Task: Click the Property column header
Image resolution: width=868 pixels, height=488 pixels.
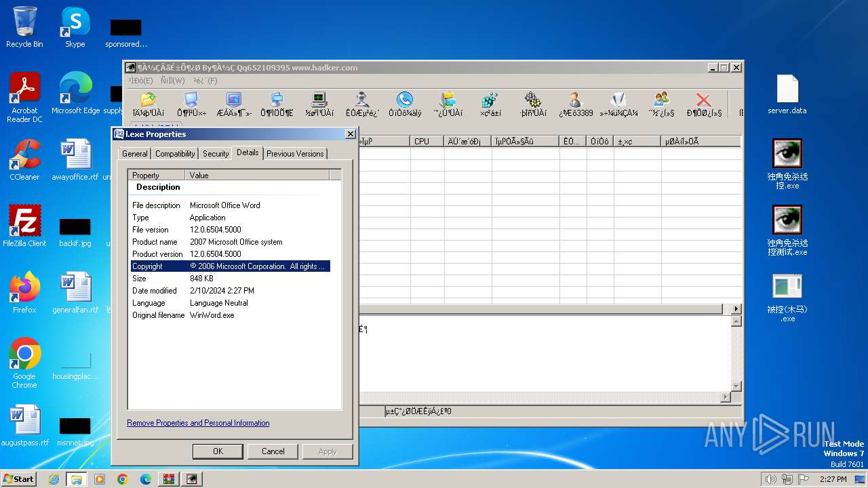Action: [x=157, y=175]
